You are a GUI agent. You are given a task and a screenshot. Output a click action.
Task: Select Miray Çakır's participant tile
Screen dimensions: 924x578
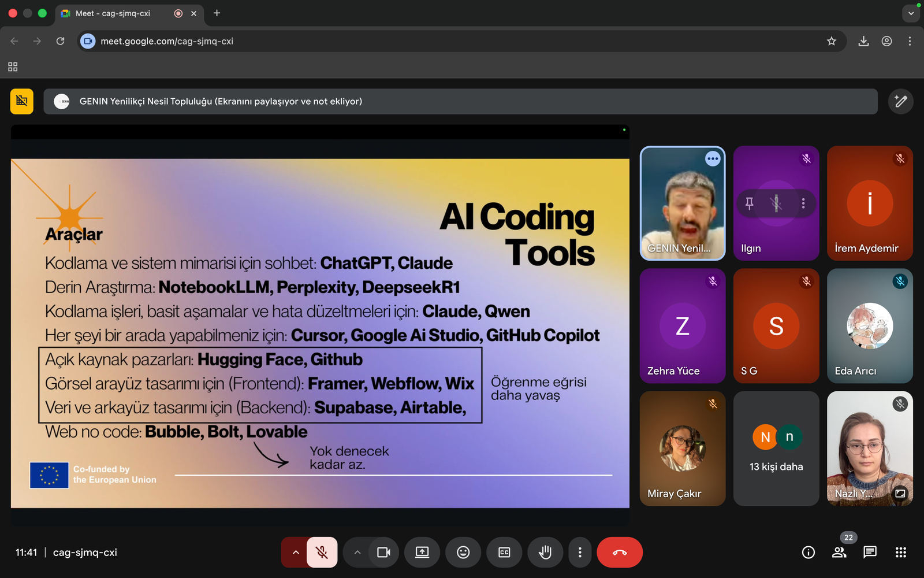(x=683, y=449)
